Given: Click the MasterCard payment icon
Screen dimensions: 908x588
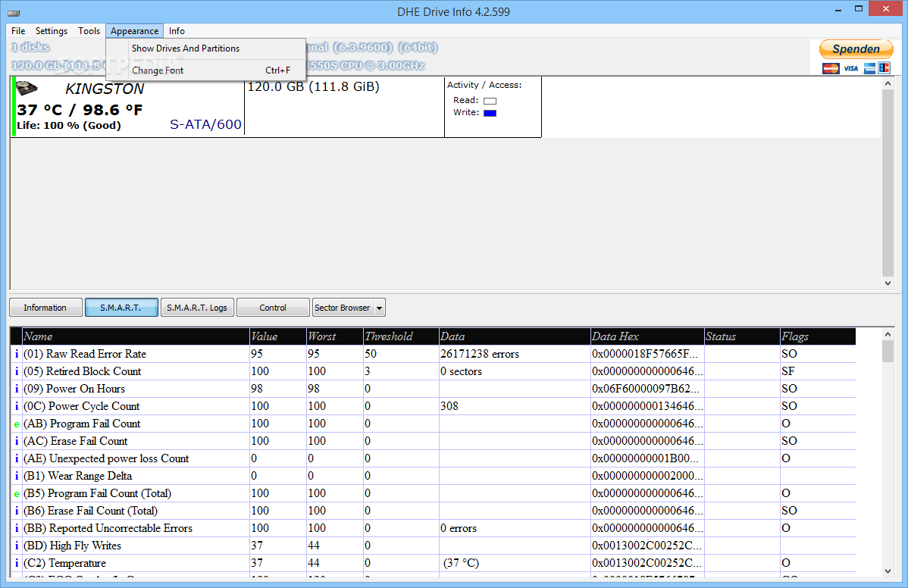Looking at the screenshot, I should coord(831,68).
